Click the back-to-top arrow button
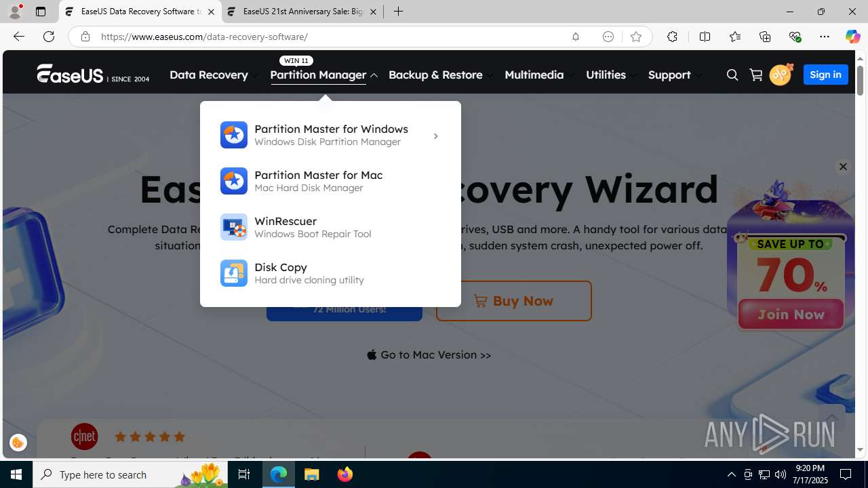The height and width of the screenshot is (488, 868). point(831,418)
